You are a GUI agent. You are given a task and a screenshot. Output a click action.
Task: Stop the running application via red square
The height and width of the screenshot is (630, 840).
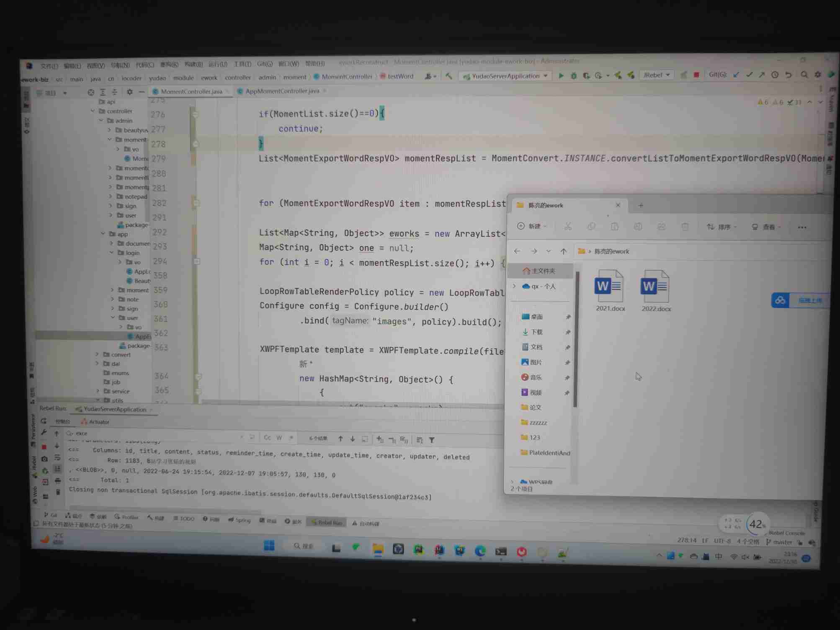(696, 75)
